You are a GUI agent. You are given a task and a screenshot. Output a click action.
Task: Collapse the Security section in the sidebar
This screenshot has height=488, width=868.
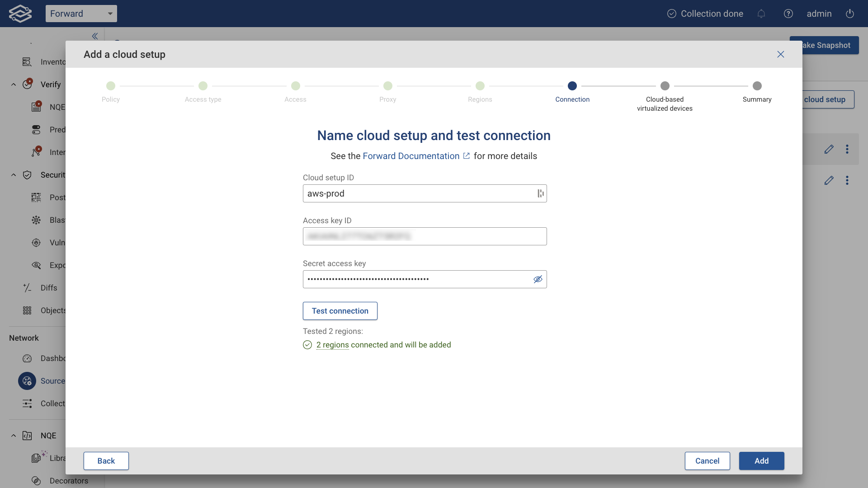click(x=13, y=175)
